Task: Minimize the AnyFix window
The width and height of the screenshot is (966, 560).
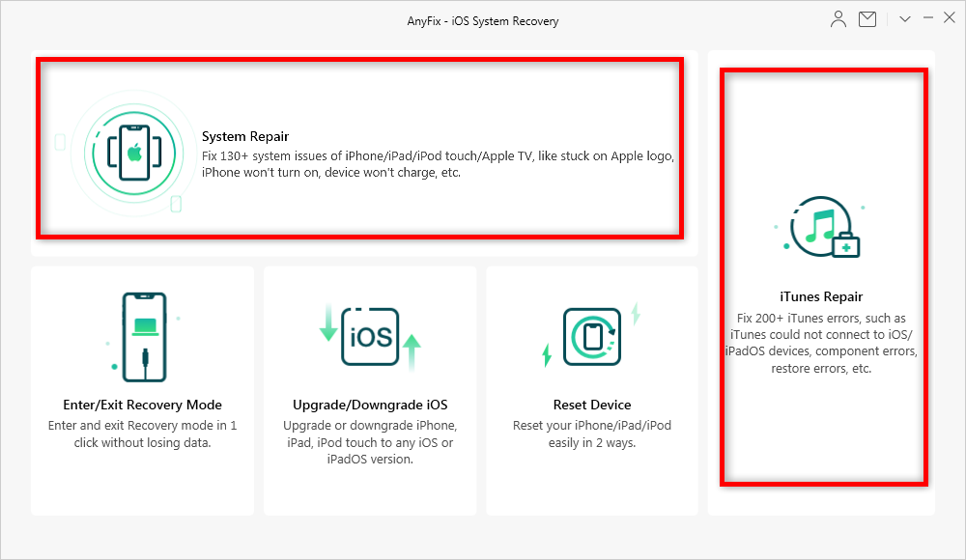Action: tap(927, 18)
